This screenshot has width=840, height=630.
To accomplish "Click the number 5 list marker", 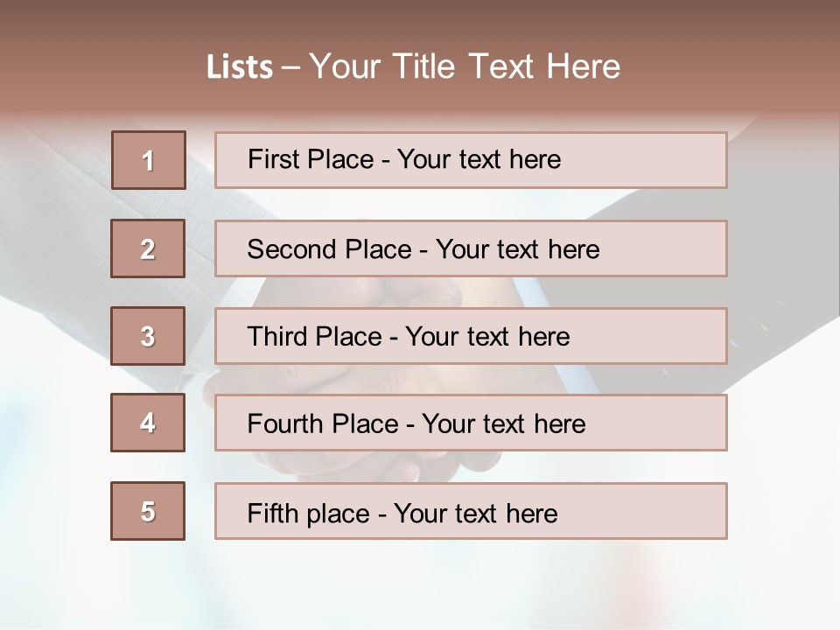I will (148, 511).
